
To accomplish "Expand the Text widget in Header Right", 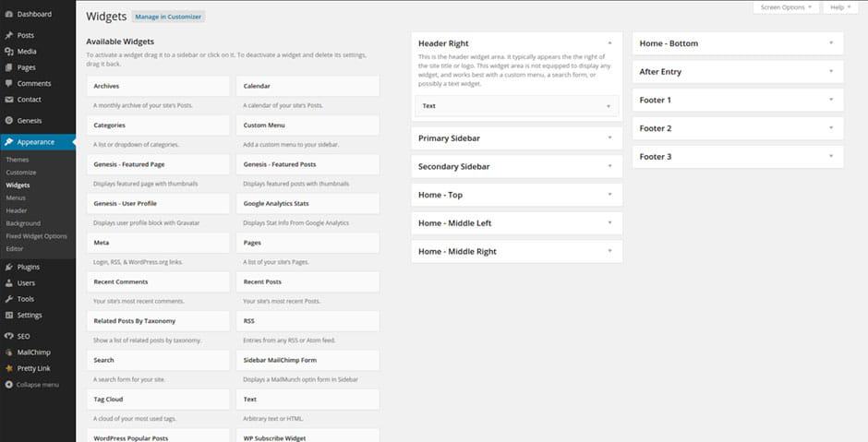I will pos(609,106).
